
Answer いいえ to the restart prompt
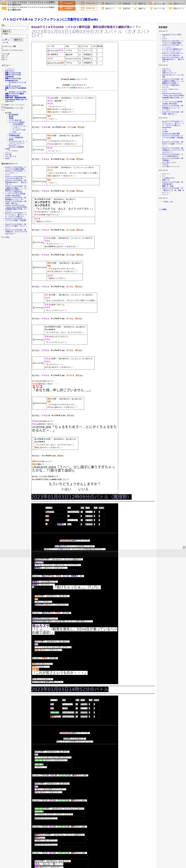click(x=83, y=489)
